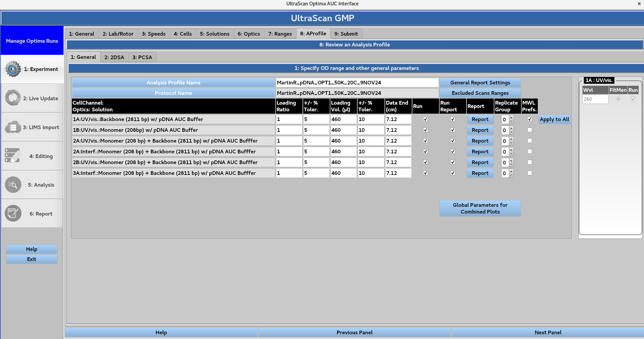Increase Replicate Group for 1A row
Screen dimensions: 644x339
click(511, 117)
